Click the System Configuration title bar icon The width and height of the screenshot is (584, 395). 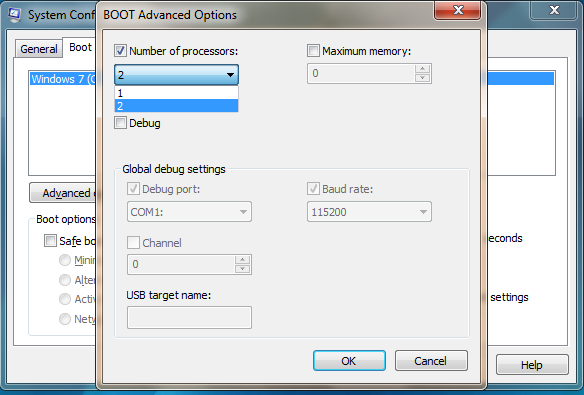(15, 15)
